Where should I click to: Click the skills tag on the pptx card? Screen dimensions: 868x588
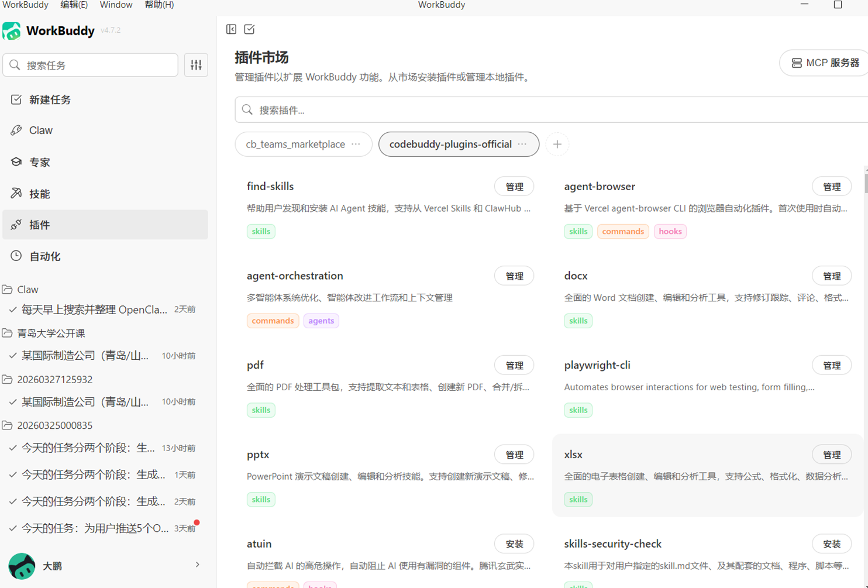(261, 500)
